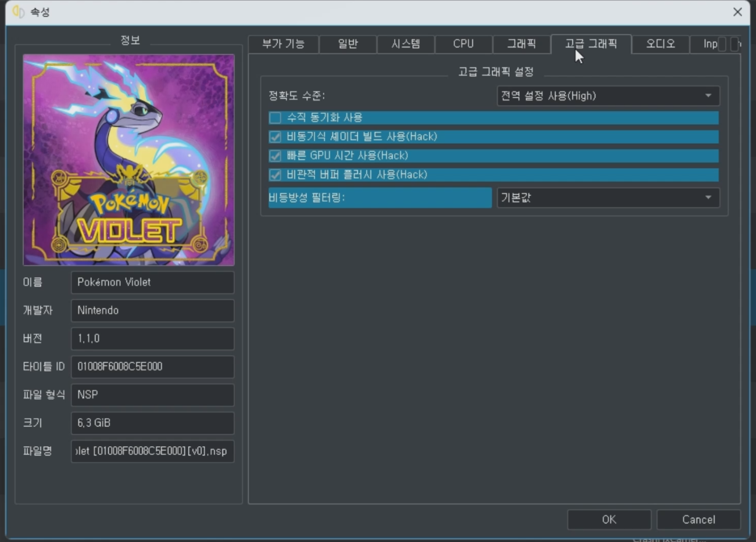The width and height of the screenshot is (756, 542).
Task: Click the 정보 panel heading
Action: coord(130,40)
